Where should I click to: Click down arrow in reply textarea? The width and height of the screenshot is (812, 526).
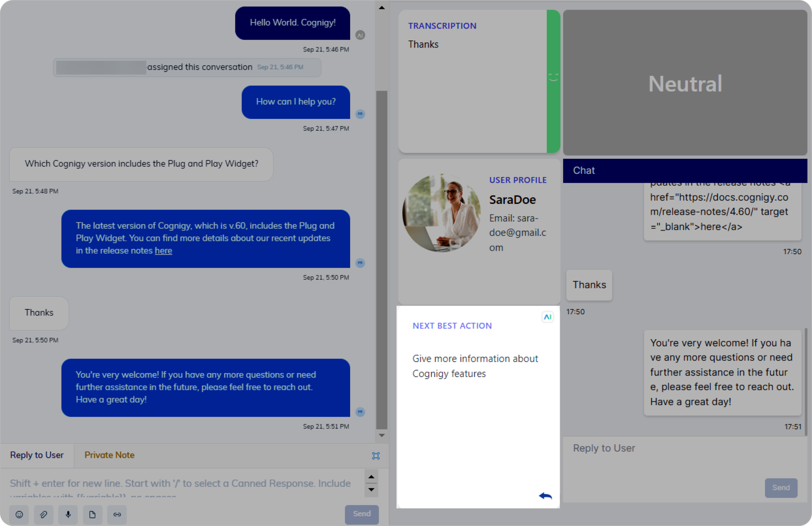371,489
